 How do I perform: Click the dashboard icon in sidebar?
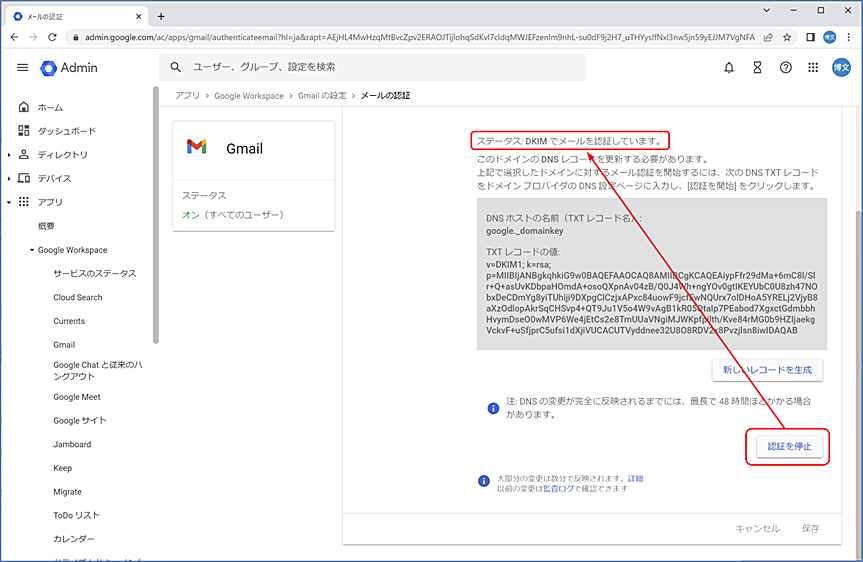pyautogui.click(x=24, y=130)
